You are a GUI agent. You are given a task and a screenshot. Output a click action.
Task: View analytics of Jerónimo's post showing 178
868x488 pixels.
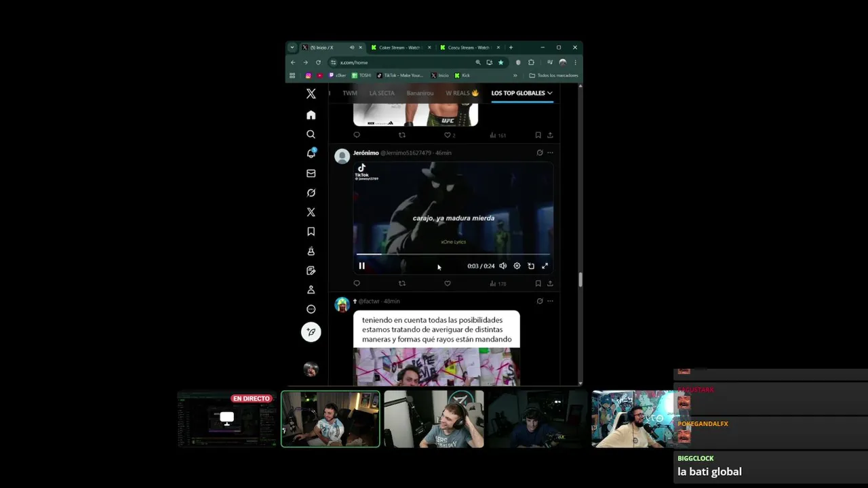point(498,283)
